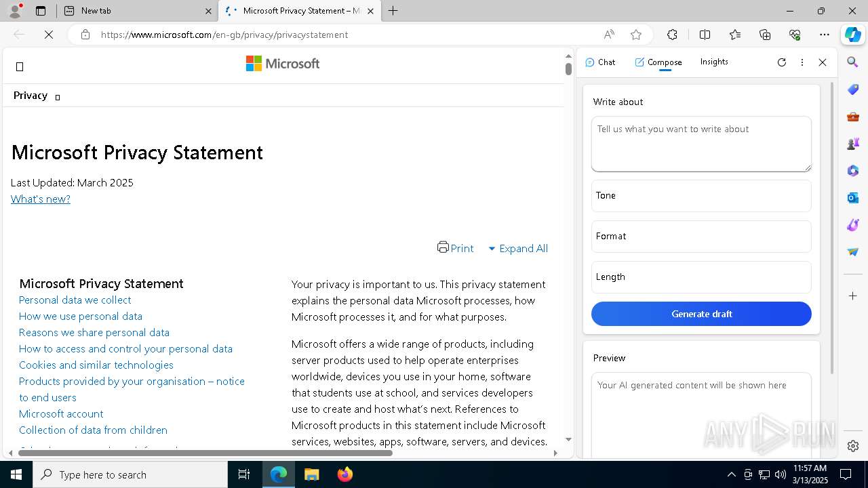Open Copilot pane more options
The image size is (868, 488).
click(x=802, y=62)
